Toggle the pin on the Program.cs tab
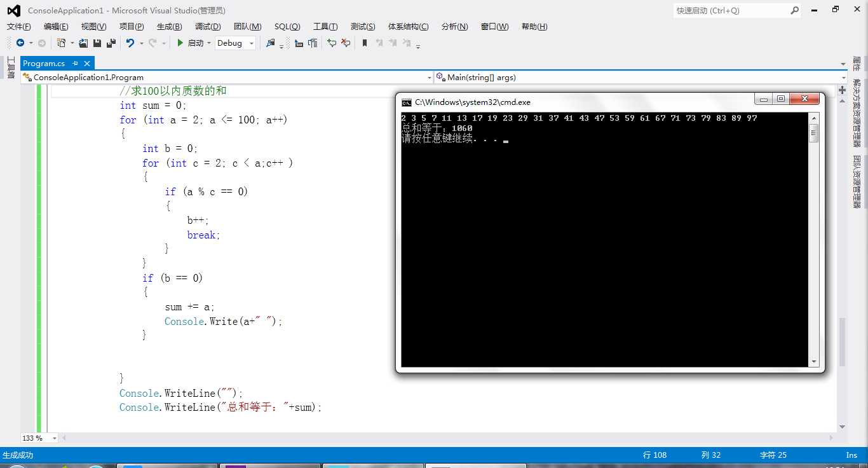 pyautogui.click(x=75, y=63)
